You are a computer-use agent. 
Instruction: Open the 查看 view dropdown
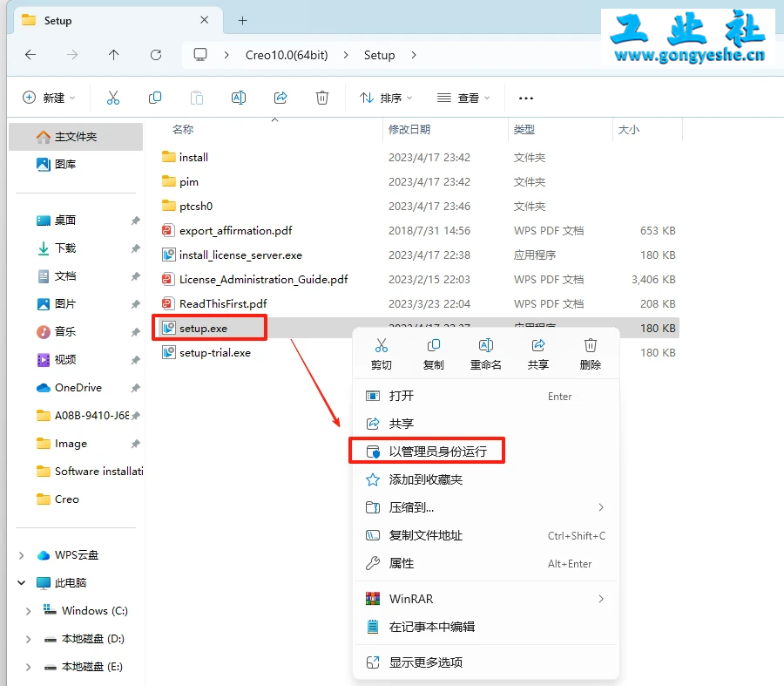tap(463, 98)
